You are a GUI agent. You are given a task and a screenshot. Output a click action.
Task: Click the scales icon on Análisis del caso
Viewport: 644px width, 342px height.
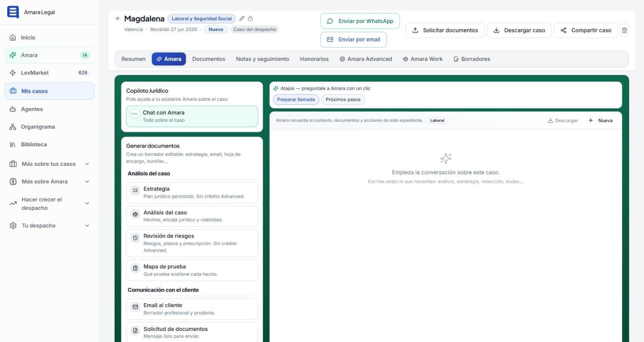pos(135,214)
